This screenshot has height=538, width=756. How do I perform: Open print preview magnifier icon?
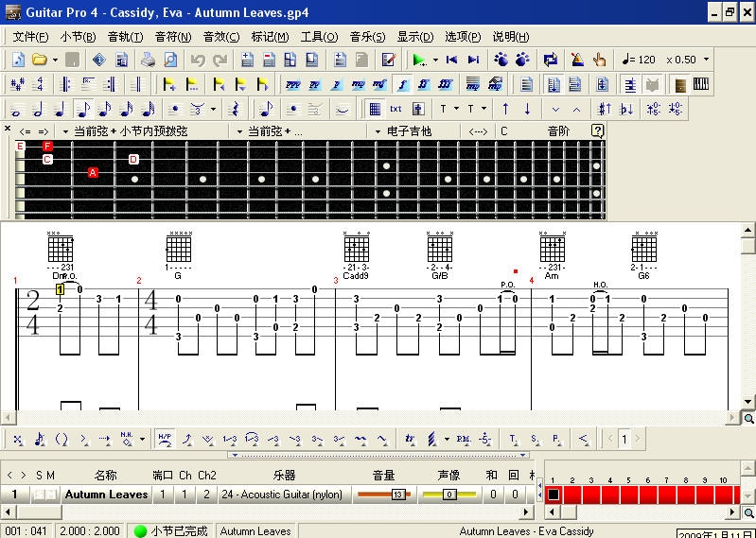coord(170,60)
